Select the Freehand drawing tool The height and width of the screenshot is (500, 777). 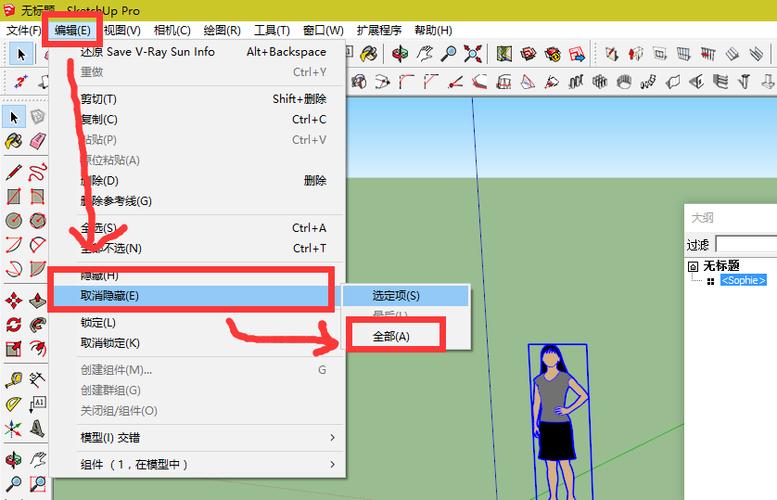(38, 172)
